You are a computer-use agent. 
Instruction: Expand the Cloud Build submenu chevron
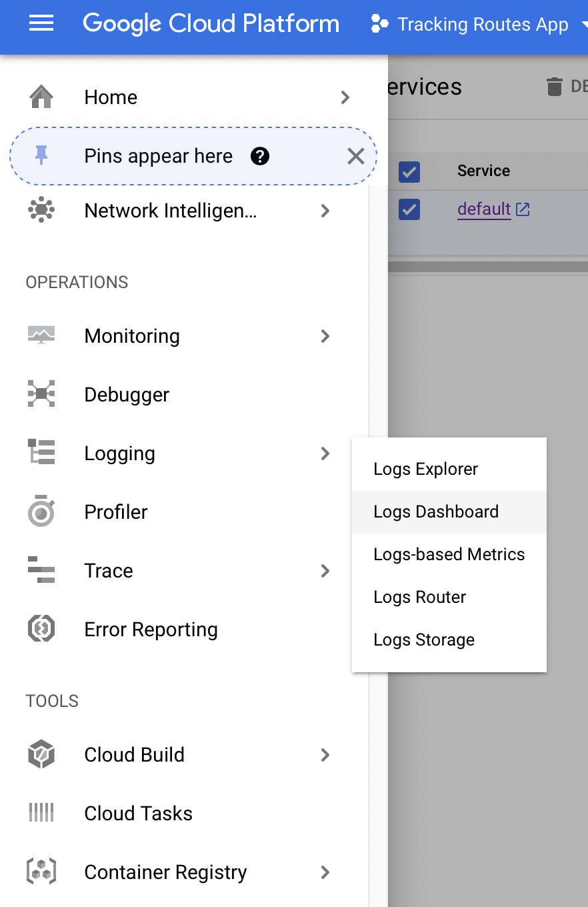(325, 755)
